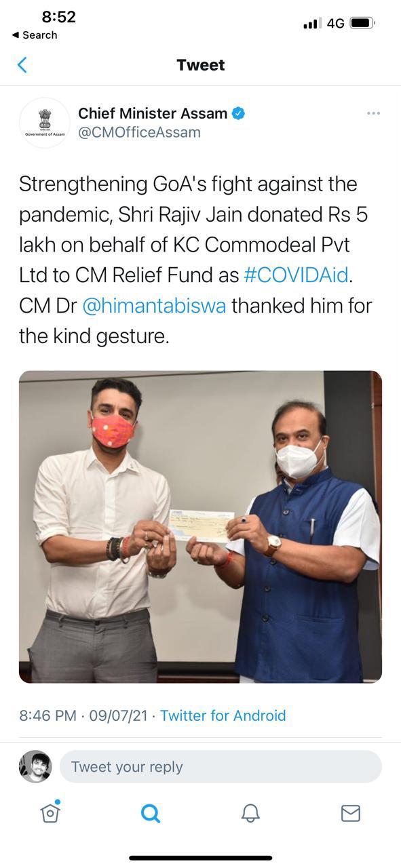The height and width of the screenshot is (868, 401).
Task: Open the three-dot tweet options menu
Action: [x=373, y=113]
